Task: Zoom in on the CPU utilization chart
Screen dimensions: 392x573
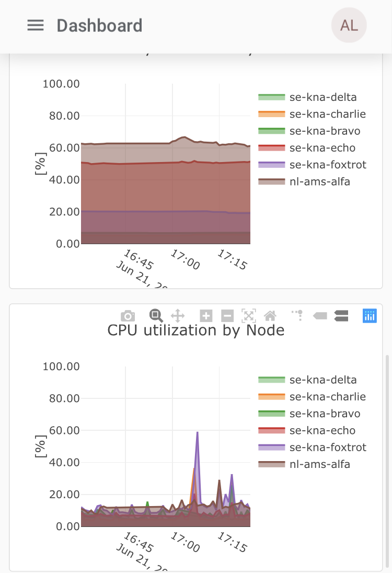Action: 206,316
